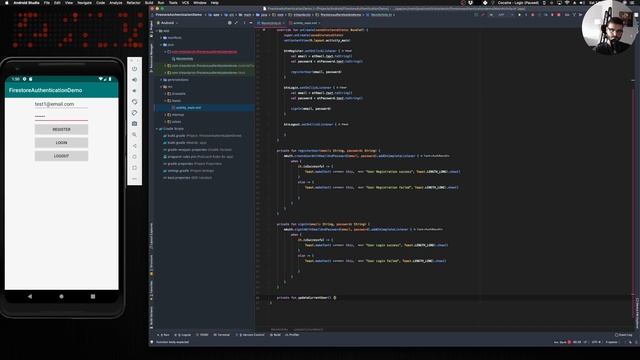Open the Navigate menu
The width and height of the screenshot is (640, 360).
tap(84, 2)
